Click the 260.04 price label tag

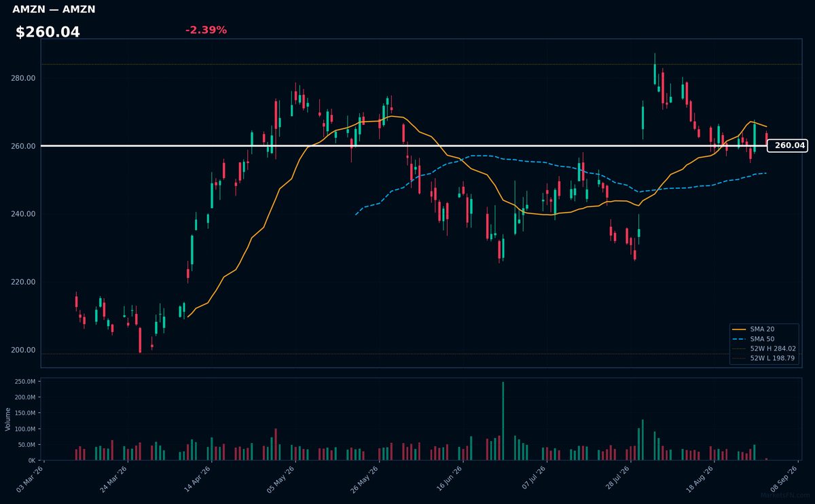click(788, 145)
